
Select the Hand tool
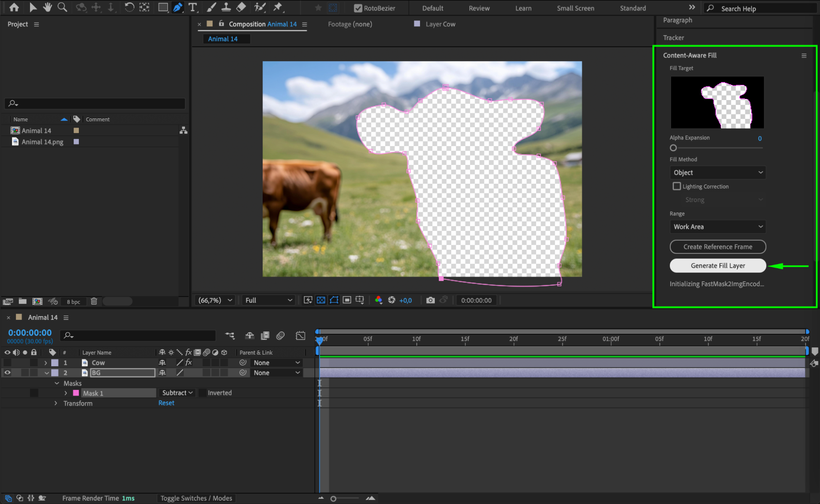click(48, 7)
